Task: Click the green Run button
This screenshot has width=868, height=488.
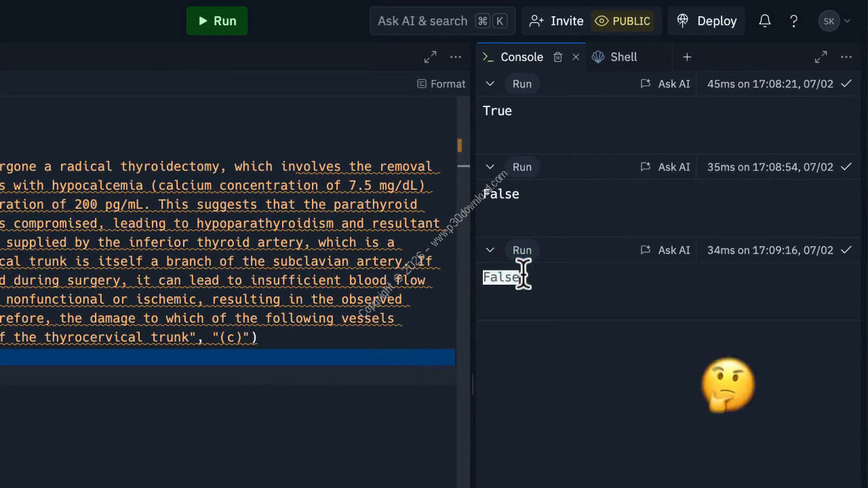Action: coord(216,21)
